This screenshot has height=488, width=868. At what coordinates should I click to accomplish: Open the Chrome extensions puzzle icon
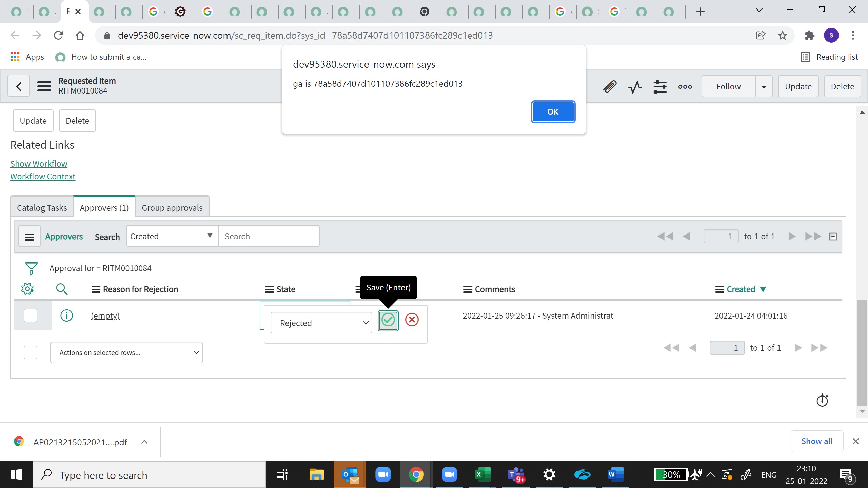tap(809, 35)
